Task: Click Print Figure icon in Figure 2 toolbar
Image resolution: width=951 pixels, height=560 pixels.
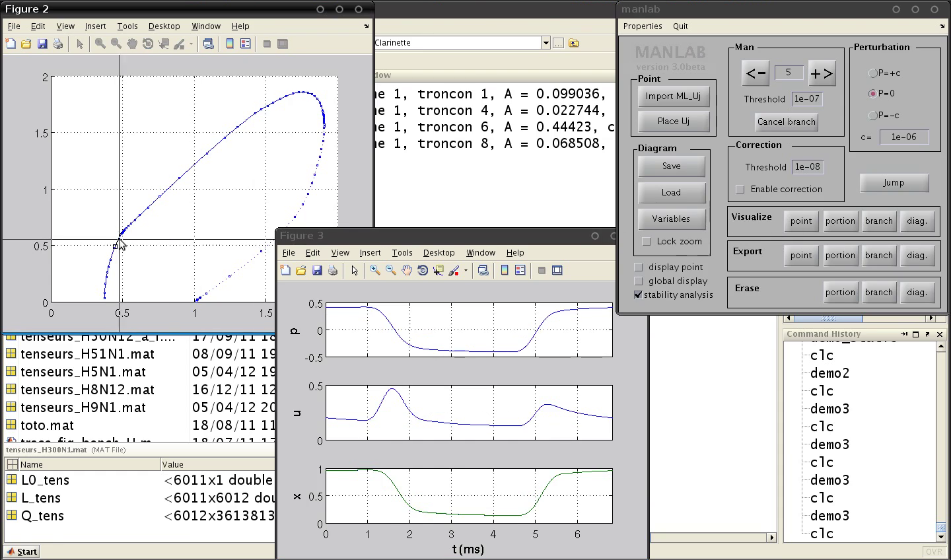Action: click(x=58, y=44)
